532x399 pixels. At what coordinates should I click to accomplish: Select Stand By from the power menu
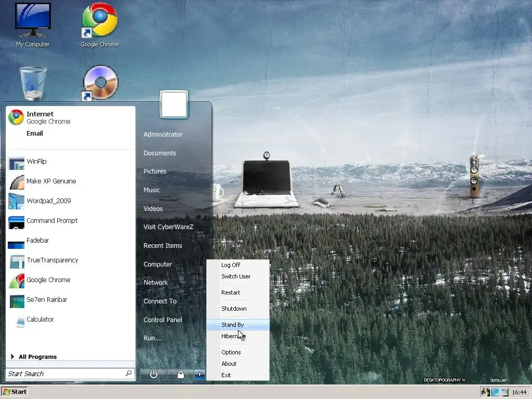click(x=238, y=325)
